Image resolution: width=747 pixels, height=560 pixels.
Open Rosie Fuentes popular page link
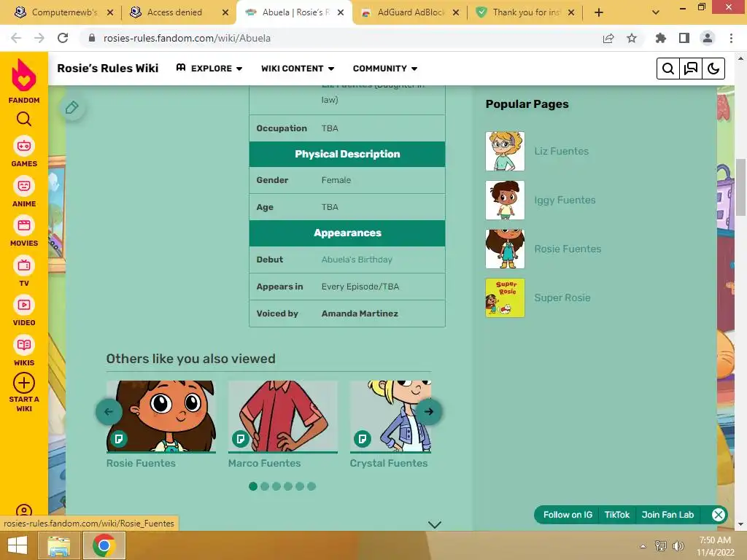pos(568,249)
